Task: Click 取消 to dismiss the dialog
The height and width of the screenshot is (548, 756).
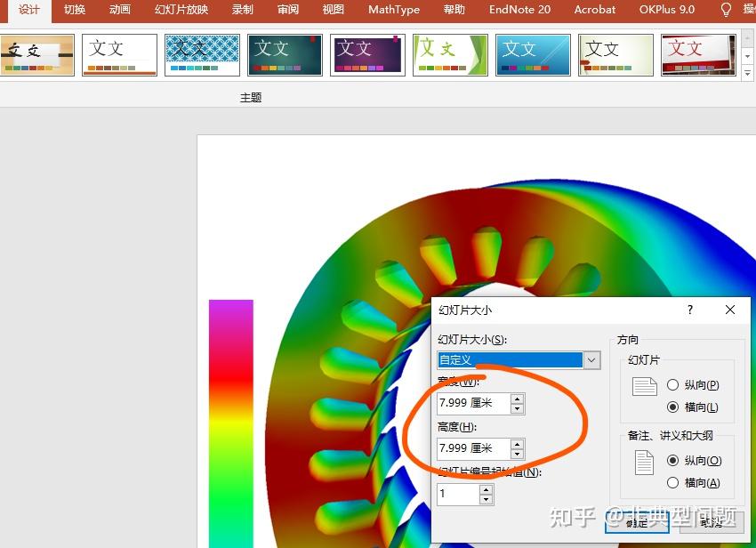Action: tap(709, 523)
